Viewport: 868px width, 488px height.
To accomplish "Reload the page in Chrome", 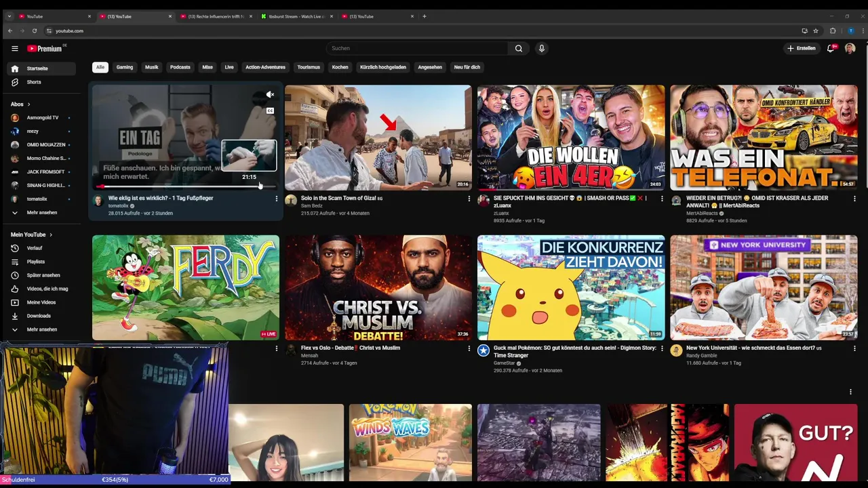I will 35,30.
